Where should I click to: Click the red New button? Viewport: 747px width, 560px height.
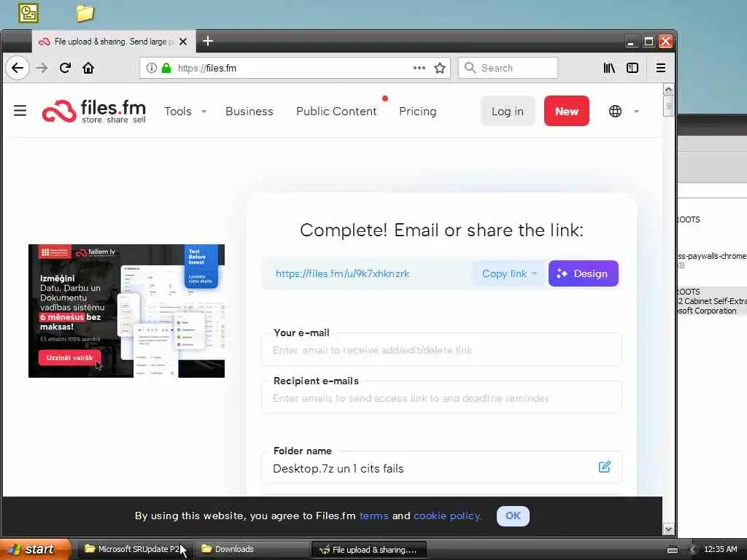point(566,111)
